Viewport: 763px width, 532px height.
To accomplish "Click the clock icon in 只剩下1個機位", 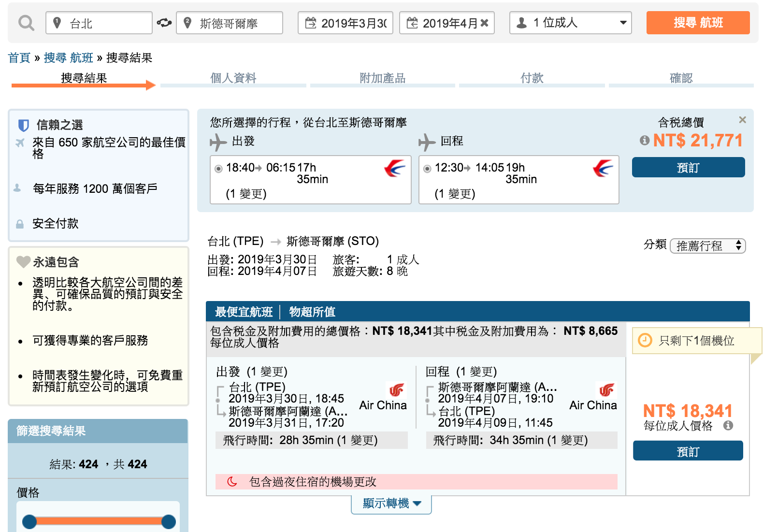I will (x=645, y=340).
